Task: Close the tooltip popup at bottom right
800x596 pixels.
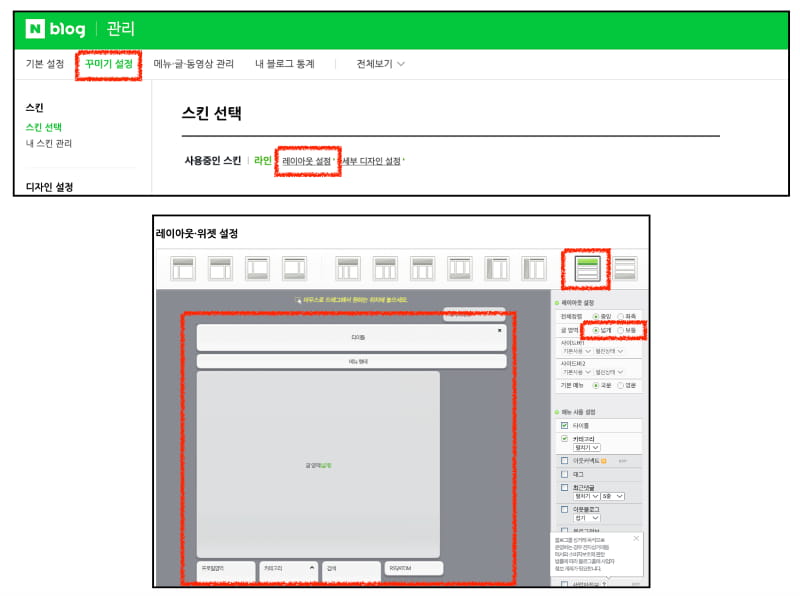Action: tap(634, 538)
